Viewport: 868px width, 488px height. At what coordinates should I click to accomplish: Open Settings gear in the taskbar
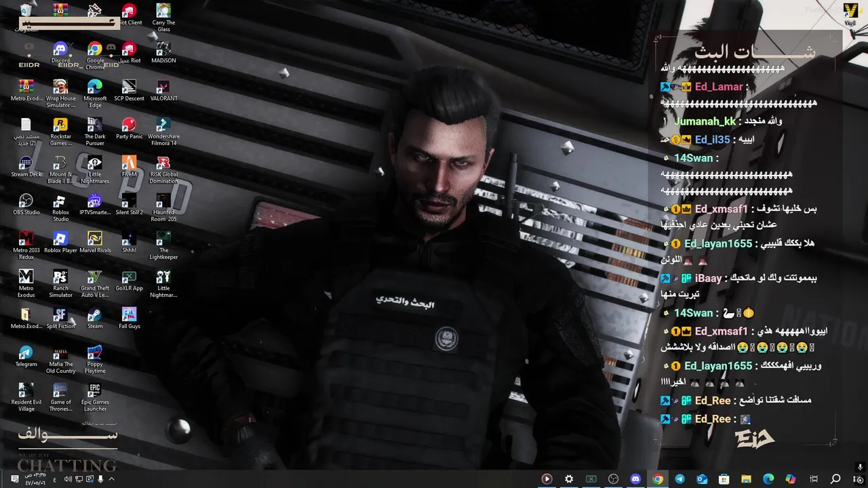pyautogui.click(x=569, y=479)
